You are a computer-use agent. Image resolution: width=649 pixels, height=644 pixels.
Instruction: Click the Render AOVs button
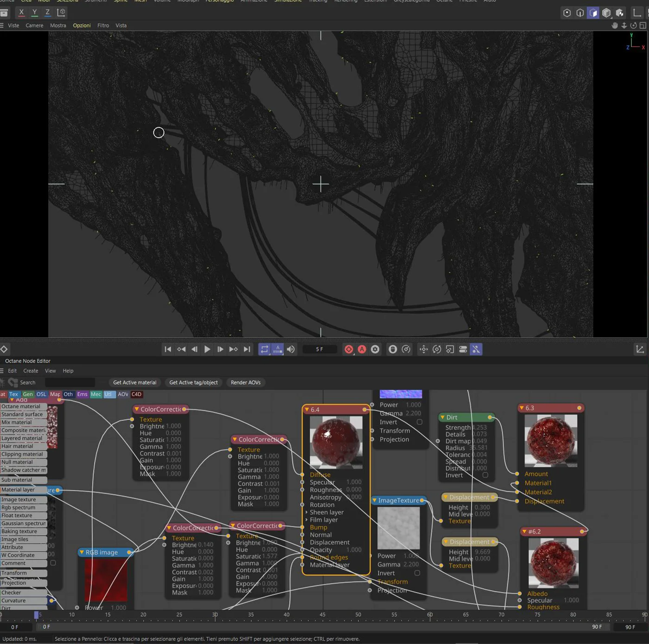pos(245,382)
